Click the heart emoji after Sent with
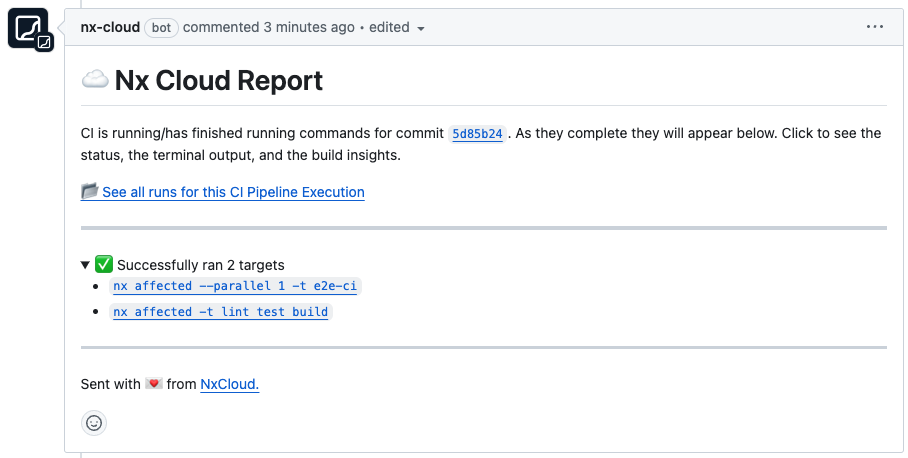Image resolution: width=908 pixels, height=458 pixels. point(154,384)
